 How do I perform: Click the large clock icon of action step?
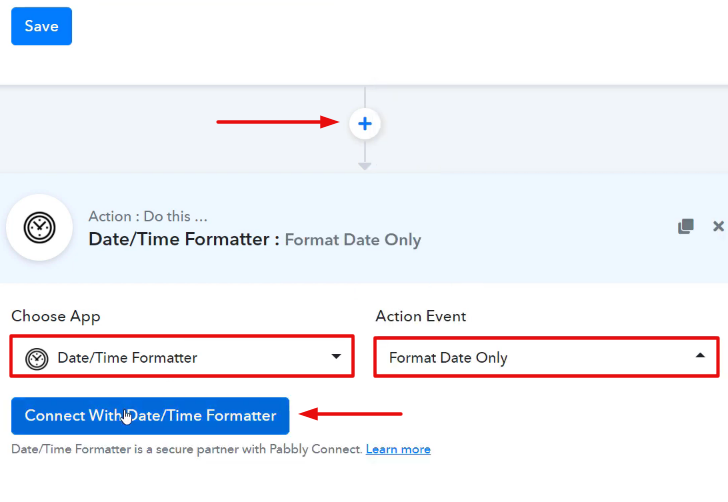click(39, 228)
